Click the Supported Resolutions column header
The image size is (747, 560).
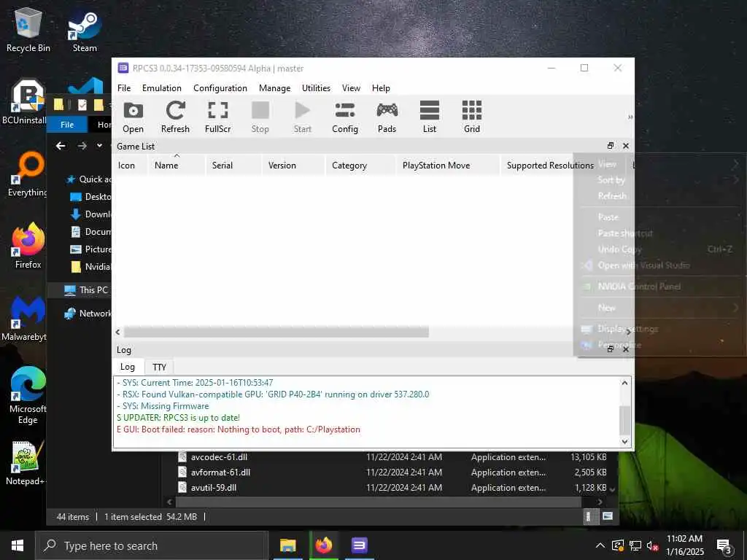(550, 166)
